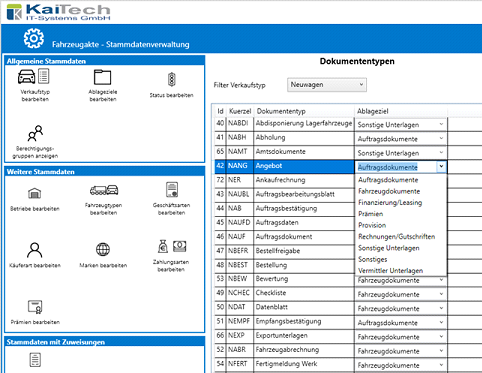Expand Ablageziel dropdown for Fertigmeldung Werk row
This screenshot has height=373, width=482.
[441, 365]
